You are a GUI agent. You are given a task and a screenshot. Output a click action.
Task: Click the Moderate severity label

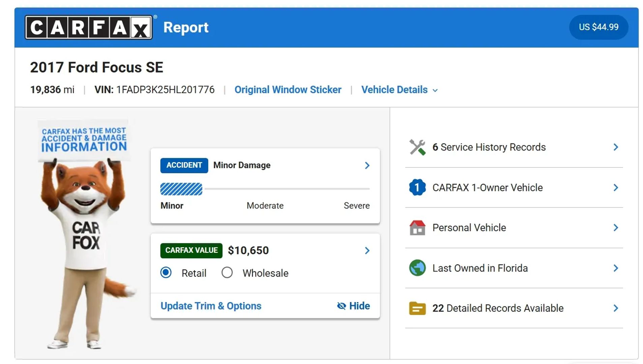click(265, 206)
